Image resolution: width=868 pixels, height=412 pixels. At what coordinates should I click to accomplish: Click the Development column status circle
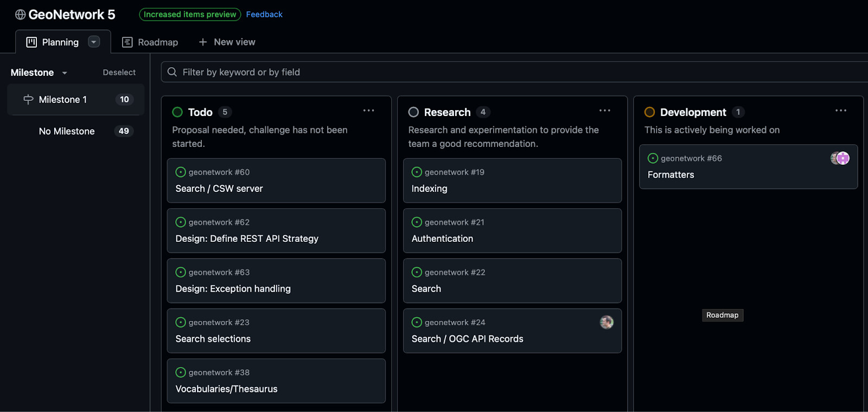coord(649,112)
